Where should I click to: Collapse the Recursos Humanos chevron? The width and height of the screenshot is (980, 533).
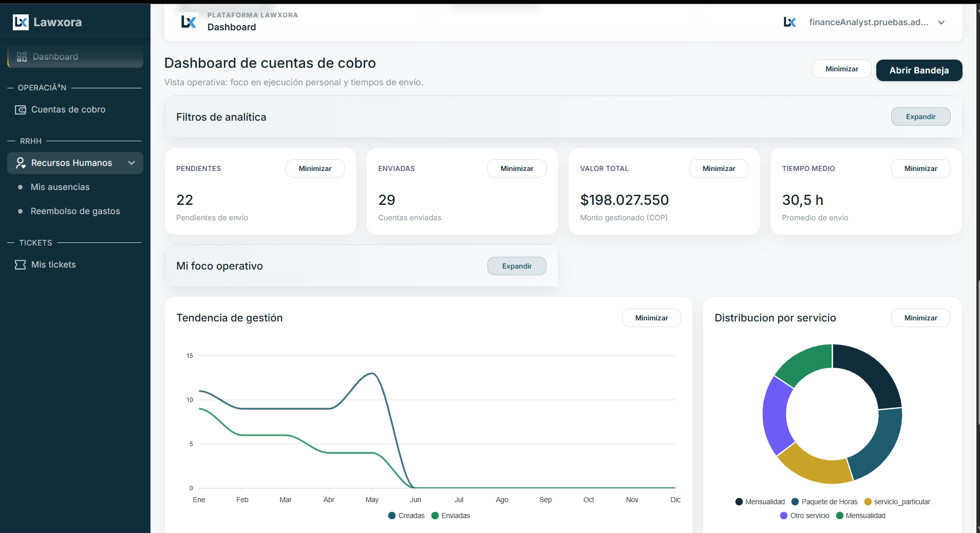pyautogui.click(x=131, y=163)
